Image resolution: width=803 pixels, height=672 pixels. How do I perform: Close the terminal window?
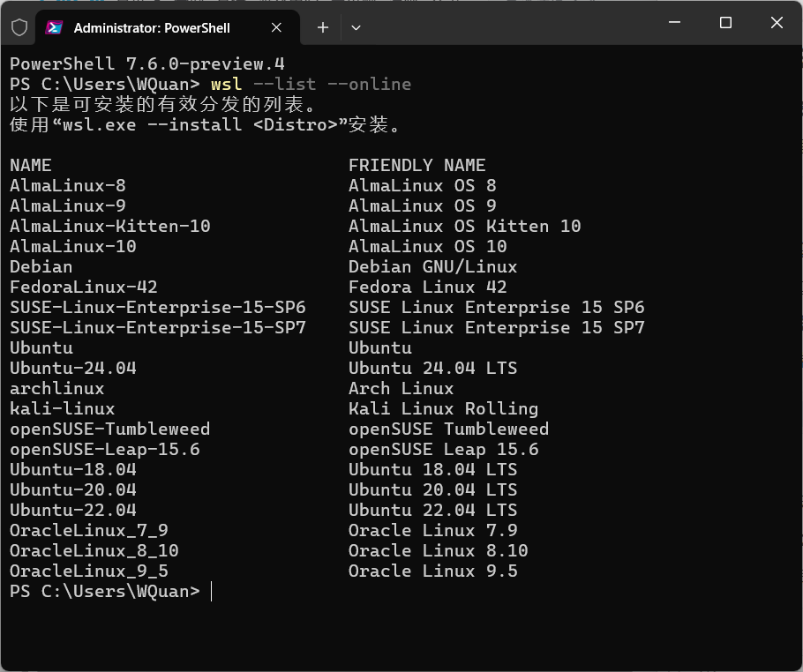click(x=777, y=24)
